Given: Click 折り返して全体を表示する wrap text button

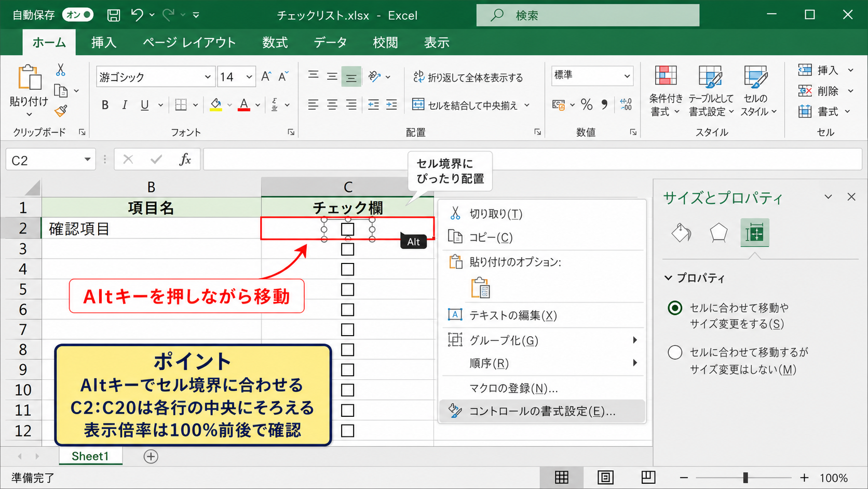Looking at the screenshot, I should point(468,77).
